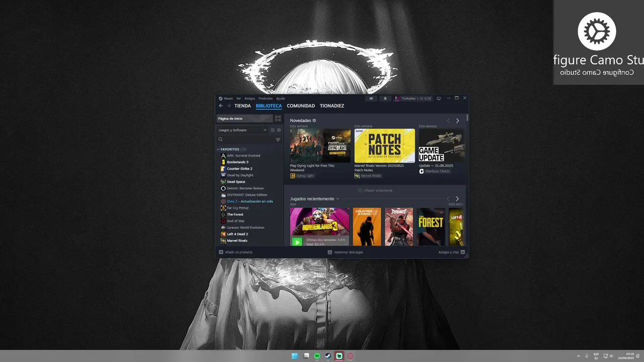Open Jugados recientemente shelf dropdown
Image resolution: width=644 pixels, height=362 pixels.
338,199
